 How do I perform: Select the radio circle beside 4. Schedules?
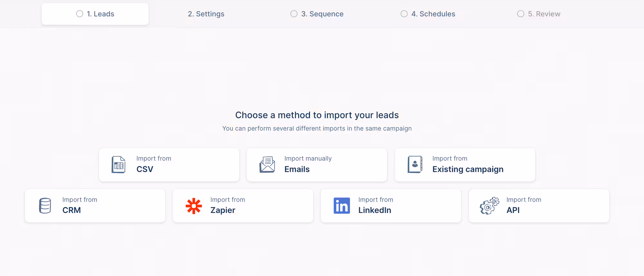[404, 14]
